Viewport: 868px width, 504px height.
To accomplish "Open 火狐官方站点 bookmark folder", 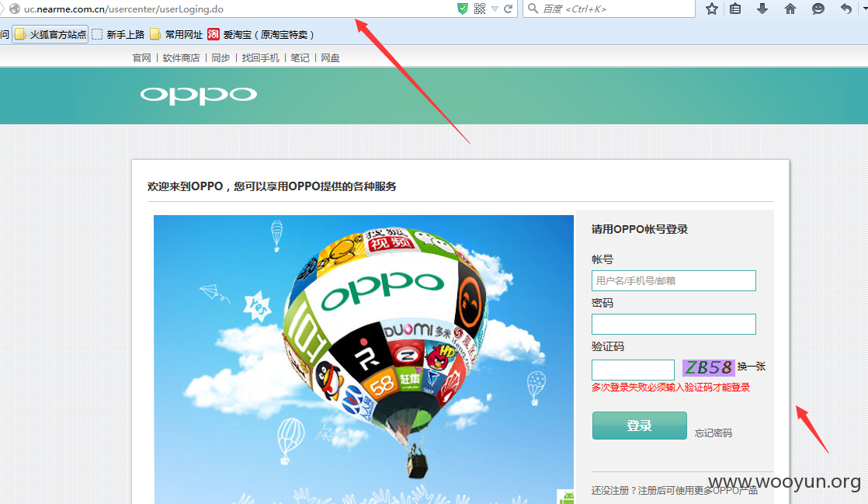I will tap(50, 34).
